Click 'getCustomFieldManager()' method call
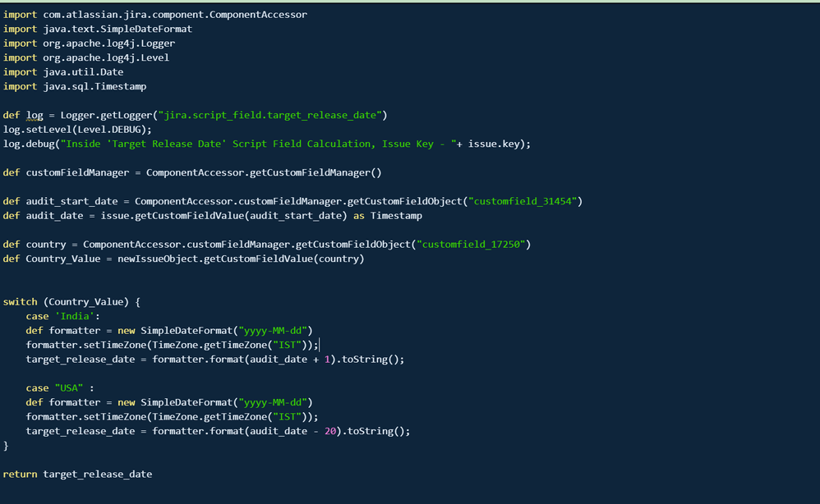The height and width of the screenshot is (504, 820). (316, 172)
